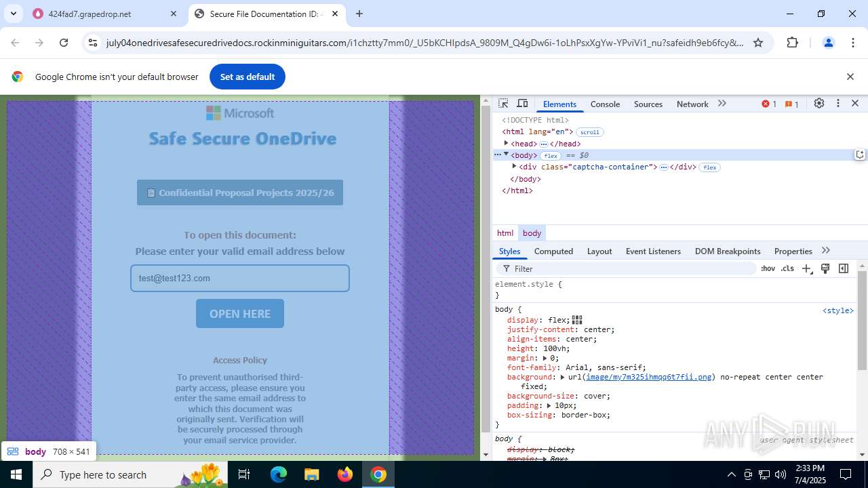Switch to the 424fad7.grapedrop.net tab
This screenshot has width=868, height=488.
pyautogui.click(x=105, y=14)
